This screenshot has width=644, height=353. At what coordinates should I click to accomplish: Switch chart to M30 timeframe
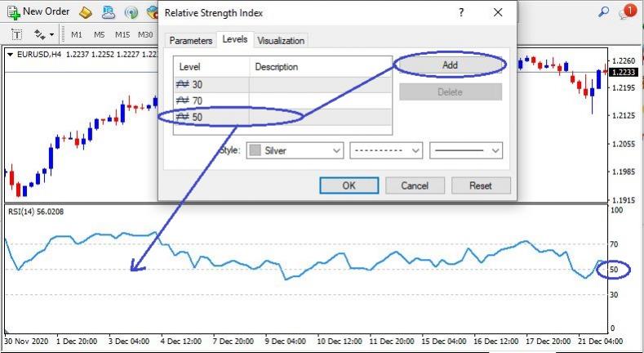tap(145, 35)
